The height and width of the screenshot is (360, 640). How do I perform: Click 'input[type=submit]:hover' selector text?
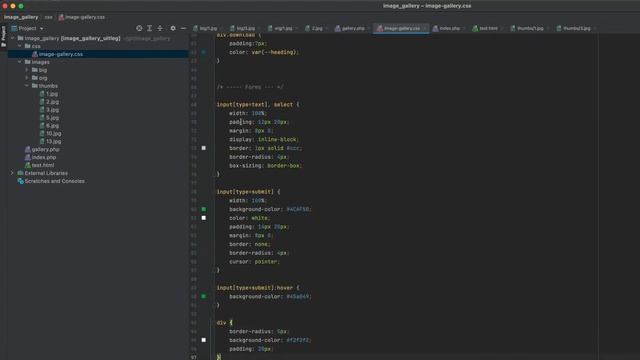pos(255,288)
